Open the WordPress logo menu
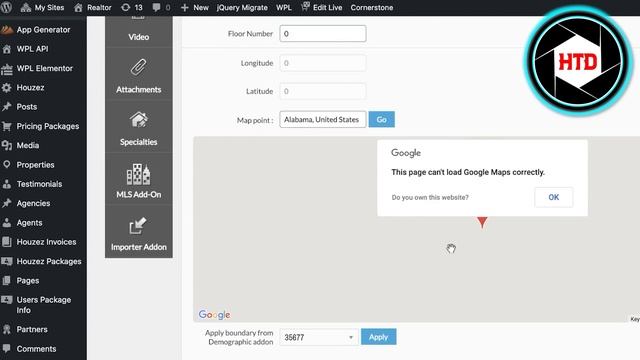This screenshot has height=360, width=640. coord(6,7)
